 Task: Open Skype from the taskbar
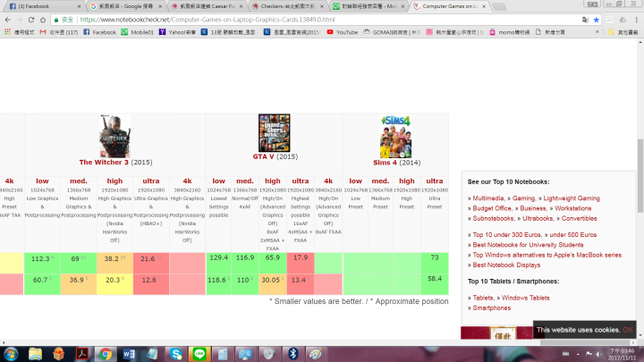click(x=176, y=354)
